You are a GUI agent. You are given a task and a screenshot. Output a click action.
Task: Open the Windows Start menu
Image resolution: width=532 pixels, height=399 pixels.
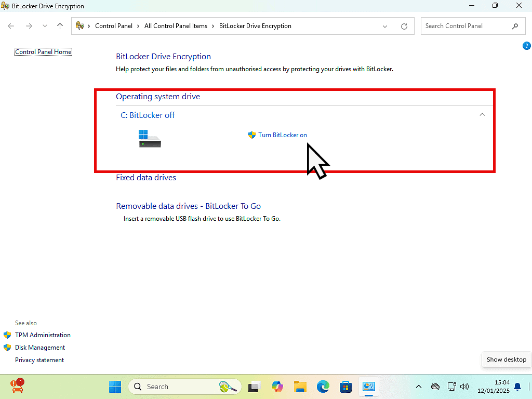(x=115, y=387)
